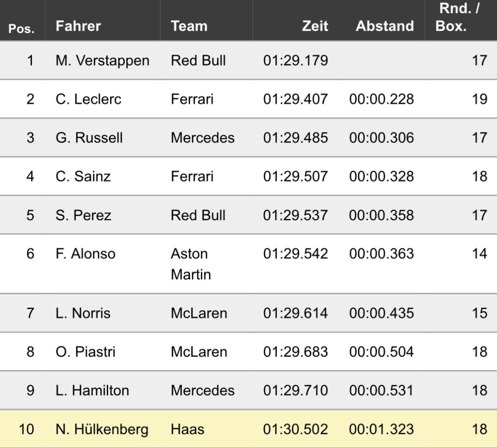Click the Zeit column header

(315, 26)
